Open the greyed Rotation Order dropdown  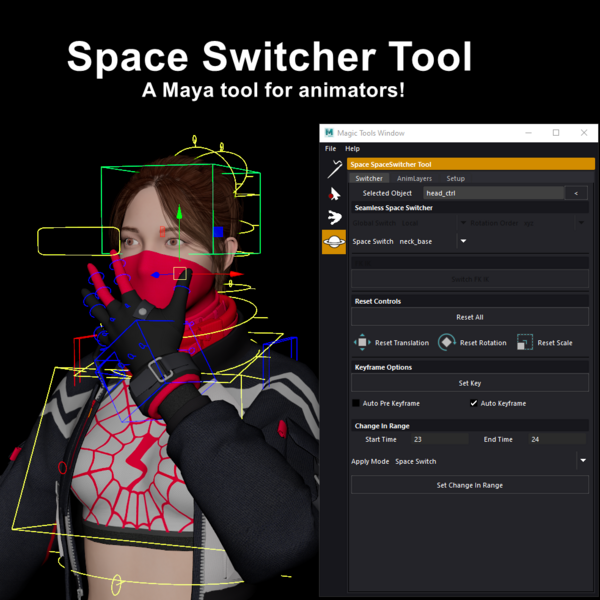[x=581, y=223]
